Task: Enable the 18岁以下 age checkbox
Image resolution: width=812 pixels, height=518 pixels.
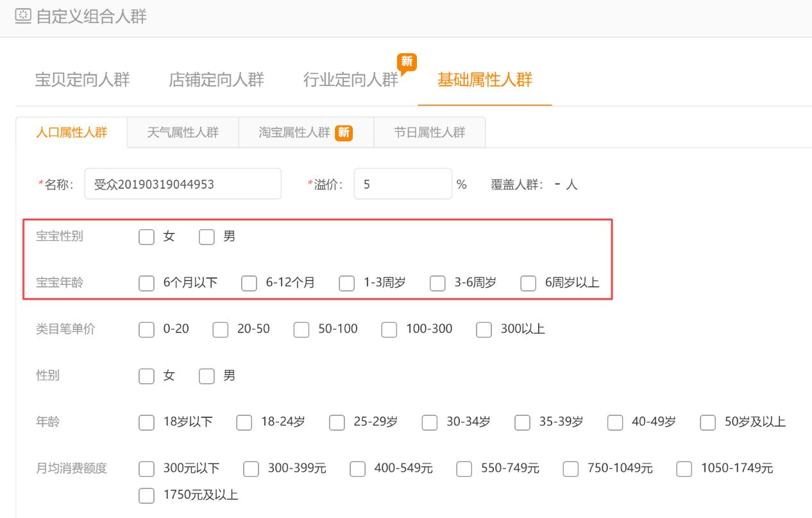Action: coord(146,422)
